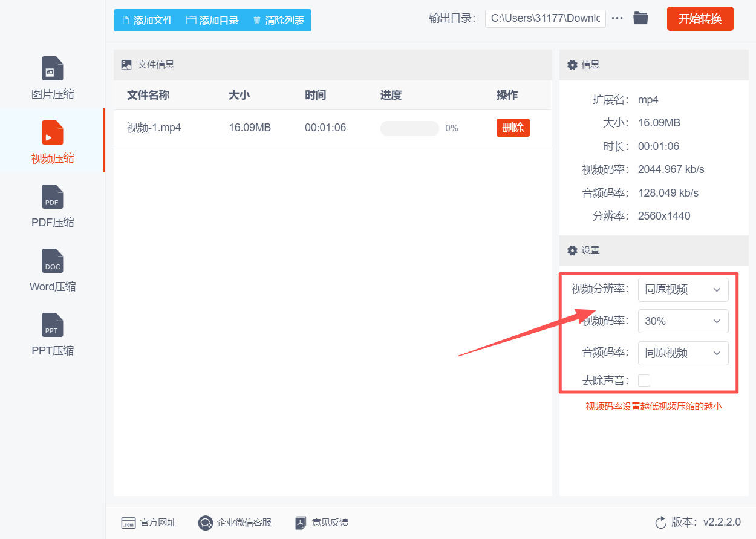The image size is (756, 539).
Task: Click the red hint 视频码率设置越低视频压缩的越小
Action: pyautogui.click(x=654, y=407)
